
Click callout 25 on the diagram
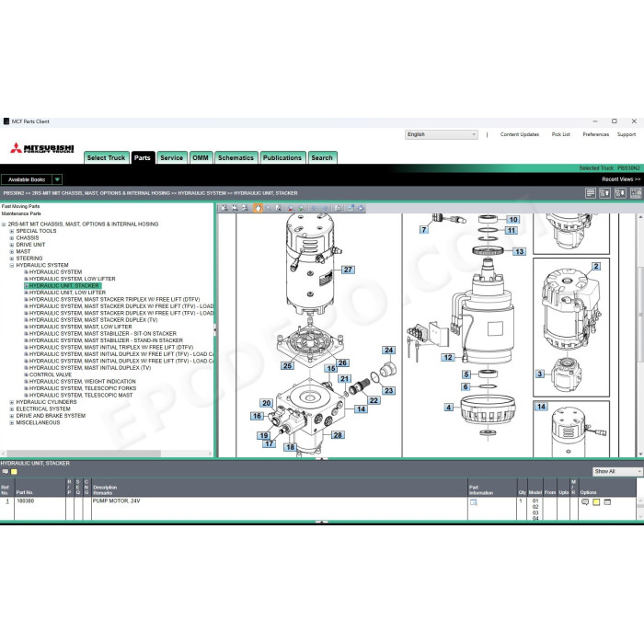coord(287,365)
